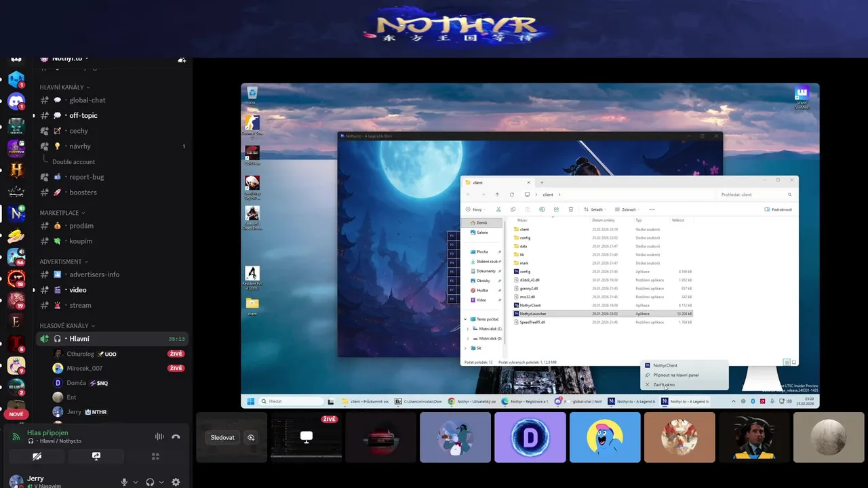Click the Windows Start button in streamed taskbar

250,401
